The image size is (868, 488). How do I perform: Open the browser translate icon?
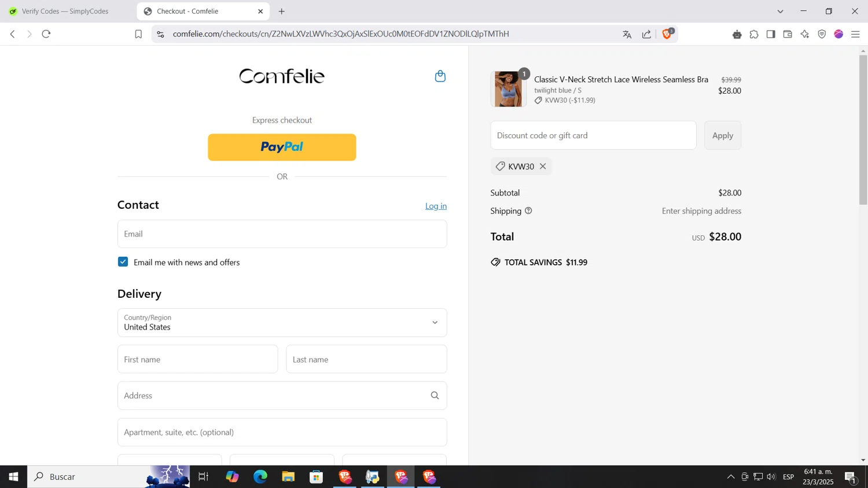point(627,34)
